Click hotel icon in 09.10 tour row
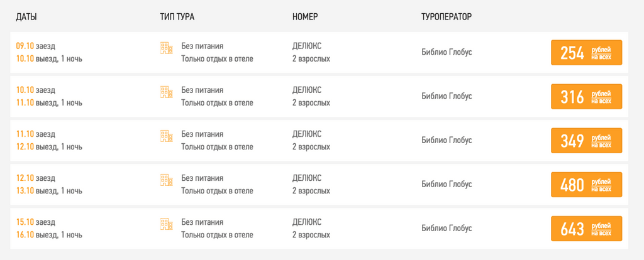This screenshot has width=644, height=260. pyautogui.click(x=166, y=48)
